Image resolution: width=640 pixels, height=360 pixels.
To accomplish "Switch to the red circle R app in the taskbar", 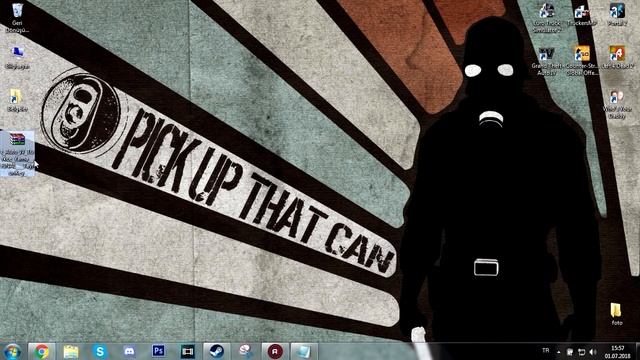I will tap(275, 351).
